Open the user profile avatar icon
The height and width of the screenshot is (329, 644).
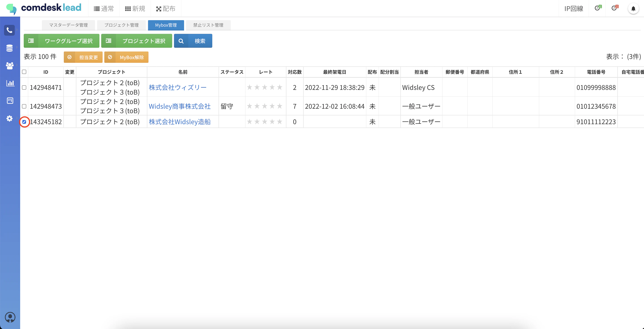(x=10, y=317)
